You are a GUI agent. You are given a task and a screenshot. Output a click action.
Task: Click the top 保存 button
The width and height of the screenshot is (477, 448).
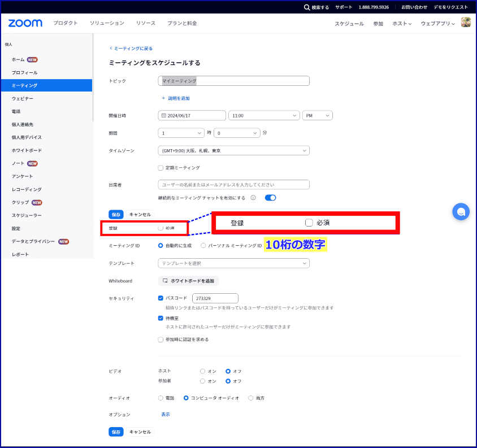pyautogui.click(x=116, y=215)
